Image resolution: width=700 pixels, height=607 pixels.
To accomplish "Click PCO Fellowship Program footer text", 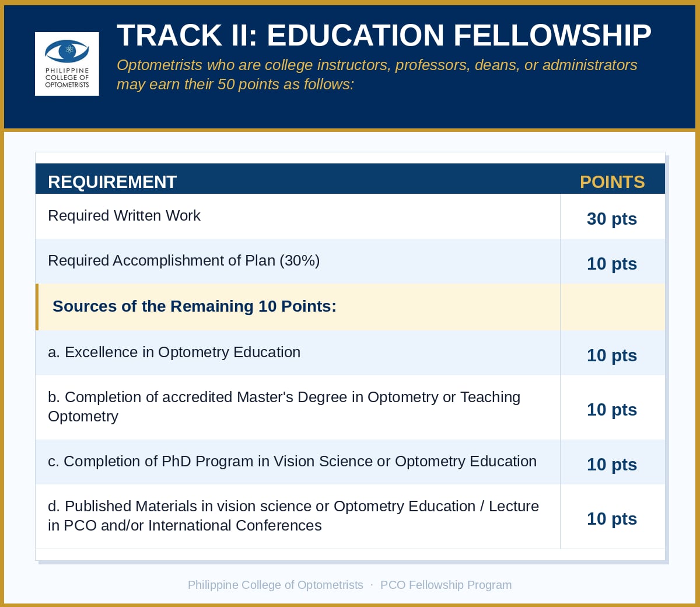I will point(446,585).
